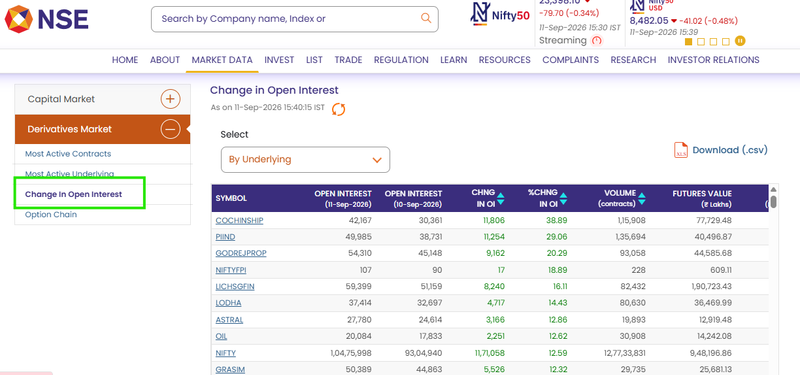Open the GRASIM symbol link
The width and height of the screenshot is (800, 375).
230,369
